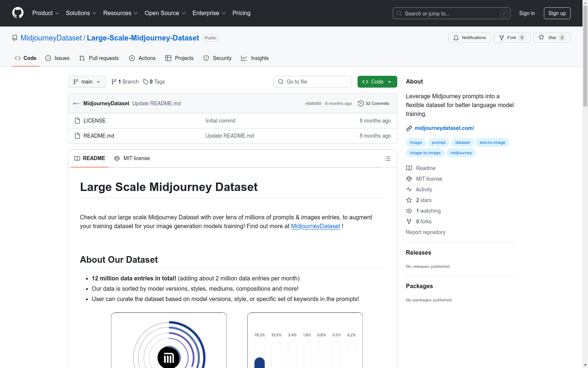Select the midjourney topic tag
This screenshot has width=588, height=368.
click(461, 153)
